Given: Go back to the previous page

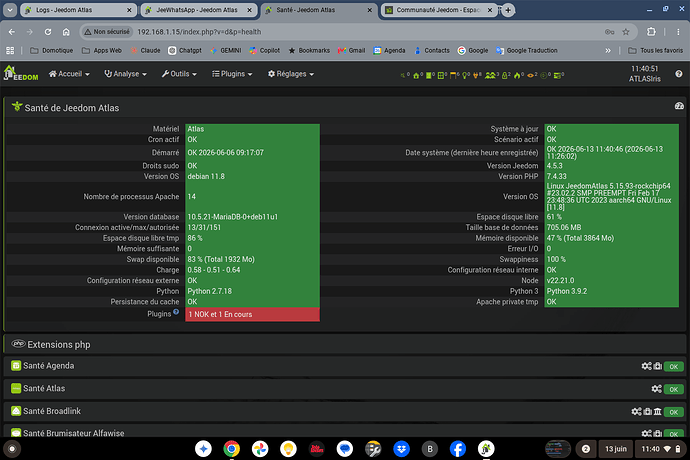Looking at the screenshot, I should 12,32.
